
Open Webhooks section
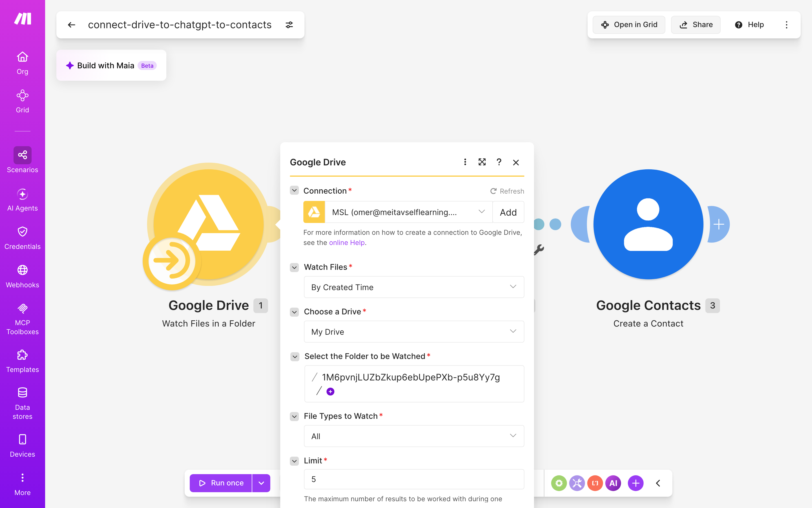(23, 276)
